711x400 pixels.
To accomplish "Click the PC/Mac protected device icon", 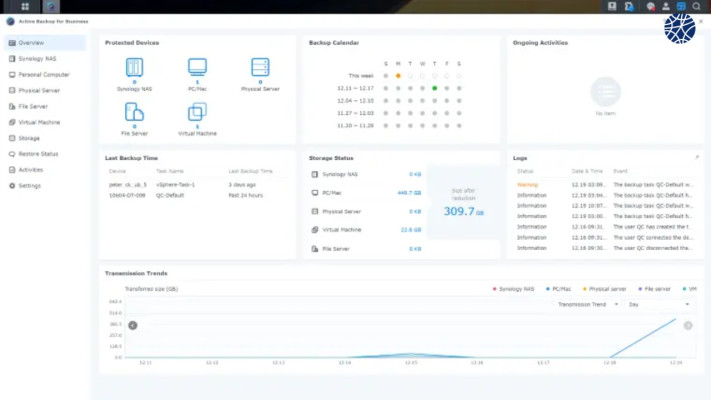I will click(197, 67).
